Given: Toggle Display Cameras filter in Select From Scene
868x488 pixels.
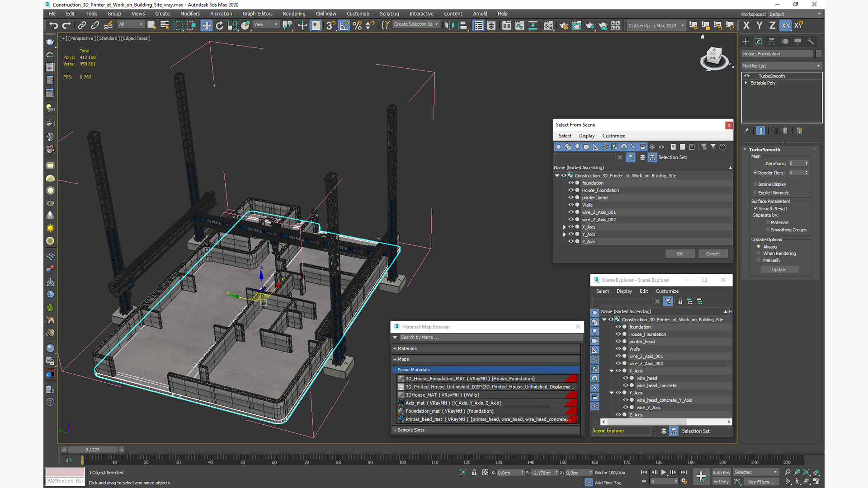Looking at the screenshot, I should (587, 147).
